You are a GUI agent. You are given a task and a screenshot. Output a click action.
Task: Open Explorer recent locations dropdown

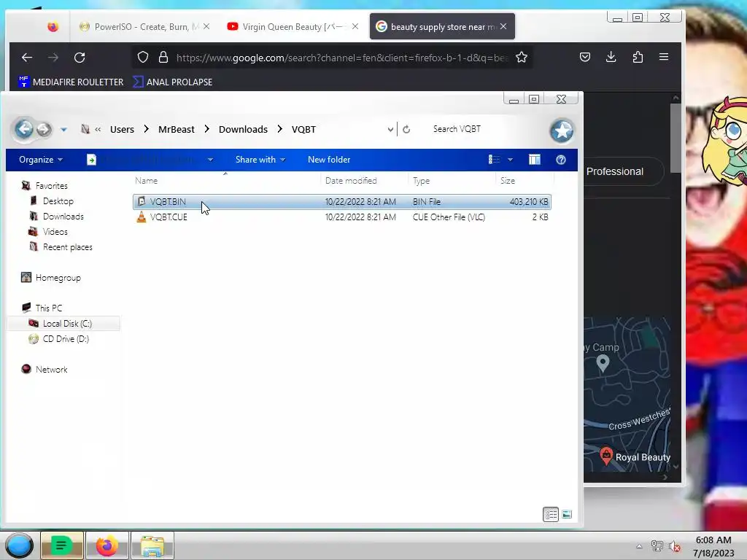63,130
